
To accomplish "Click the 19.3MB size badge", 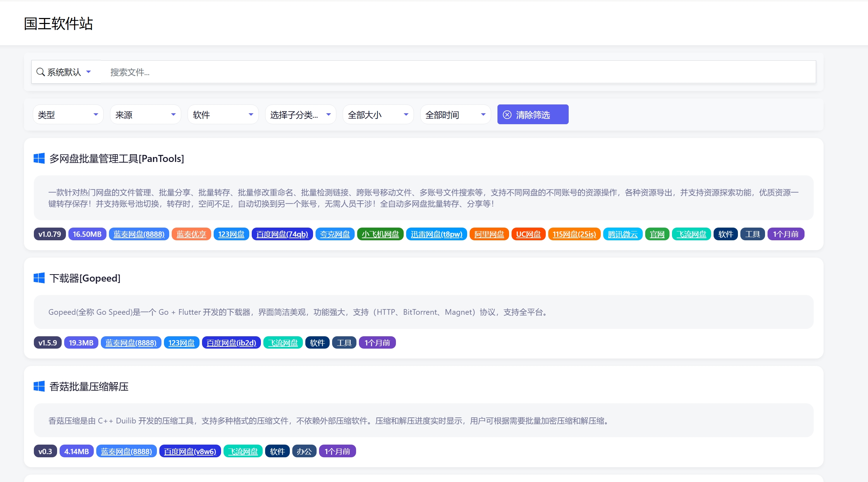I will (x=81, y=343).
